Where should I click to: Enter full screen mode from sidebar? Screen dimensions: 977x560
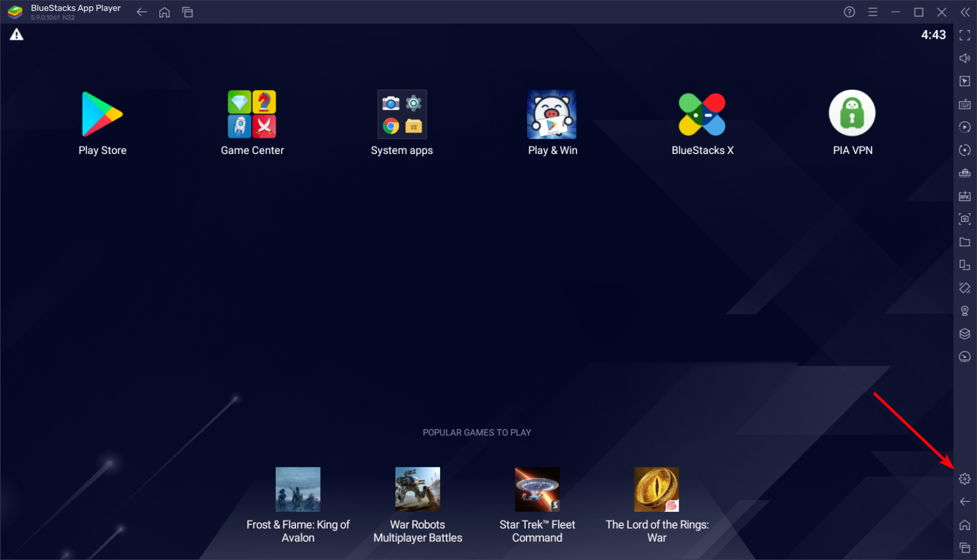tap(965, 36)
